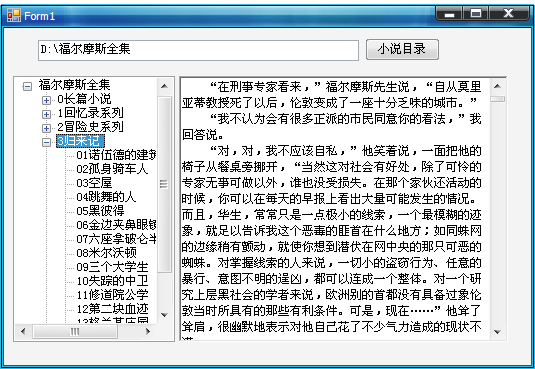Image resolution: width=535 pixels, height=369 pixels.
Task: Open the chapter 01诺伍德的建筑
Action: tap(116, 155)
